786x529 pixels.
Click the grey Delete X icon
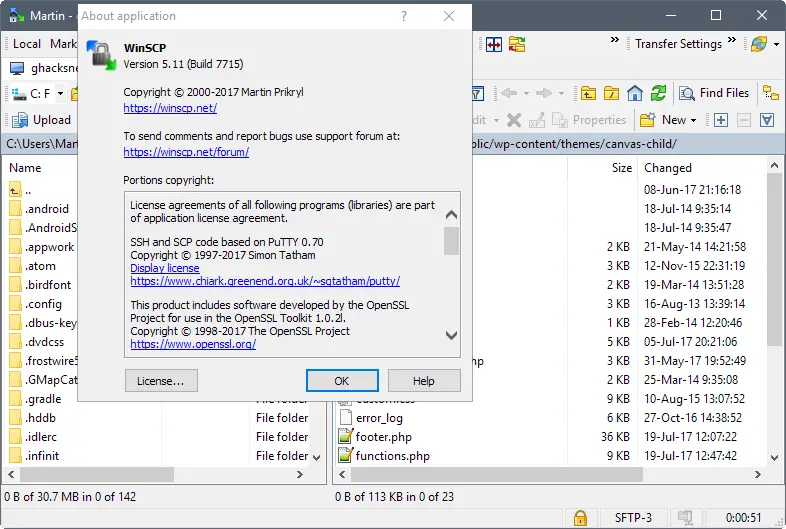514,120
